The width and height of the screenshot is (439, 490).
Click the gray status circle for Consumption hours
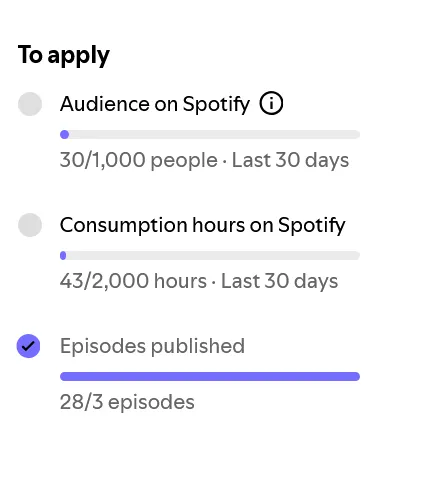(30, 225)
